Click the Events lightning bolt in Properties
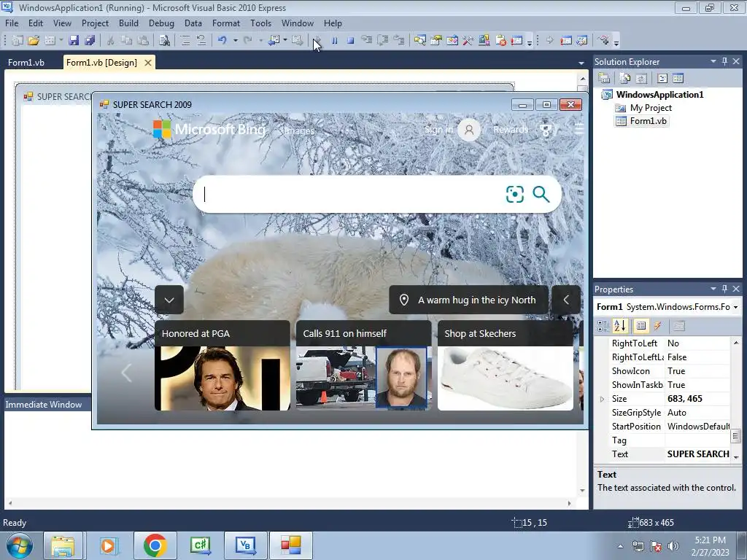The image size is (747, 560). (x=657, y=326)
